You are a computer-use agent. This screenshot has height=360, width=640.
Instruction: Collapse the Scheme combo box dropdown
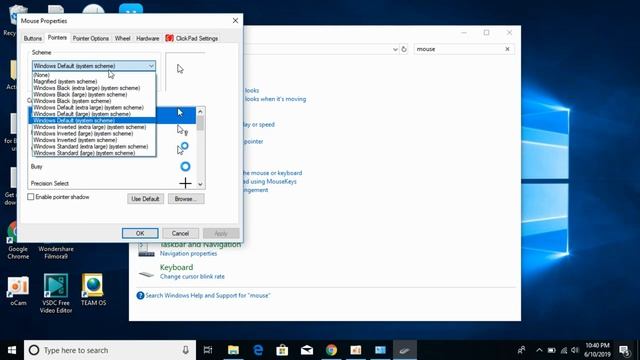pos(151,66)
